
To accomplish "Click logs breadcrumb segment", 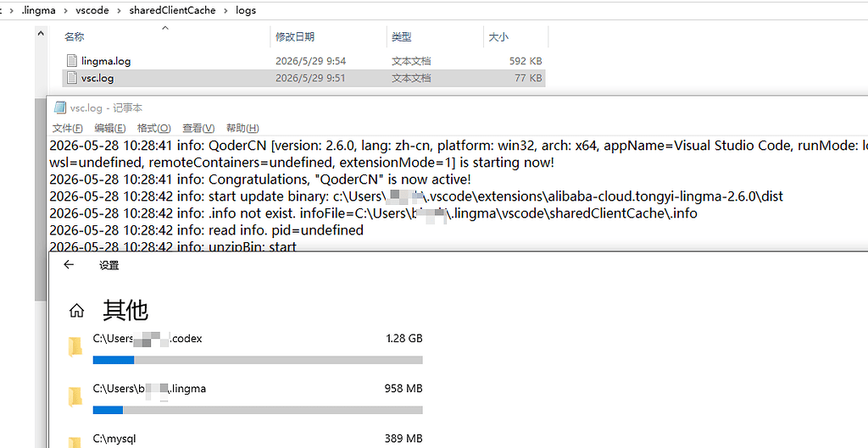I will (246, 10).
